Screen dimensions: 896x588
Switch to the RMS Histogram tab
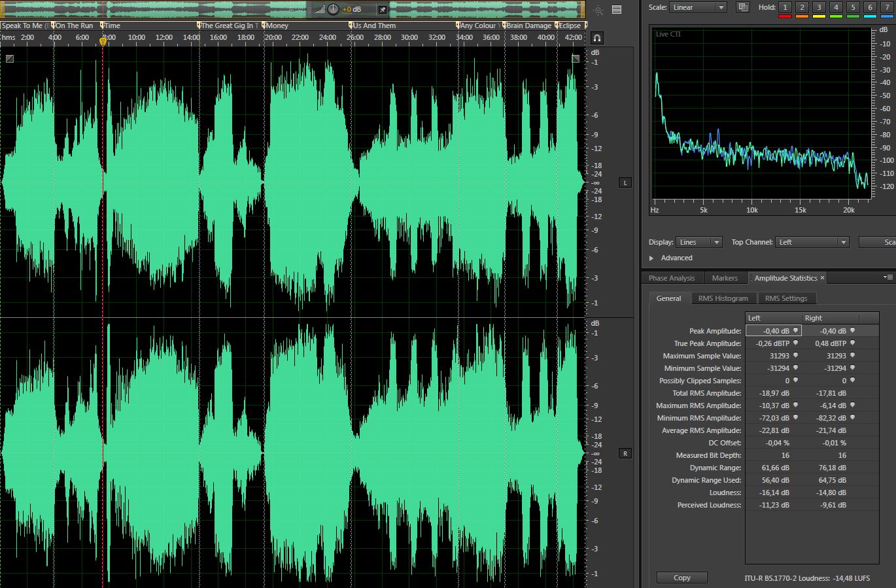click(x=723, y=298)
